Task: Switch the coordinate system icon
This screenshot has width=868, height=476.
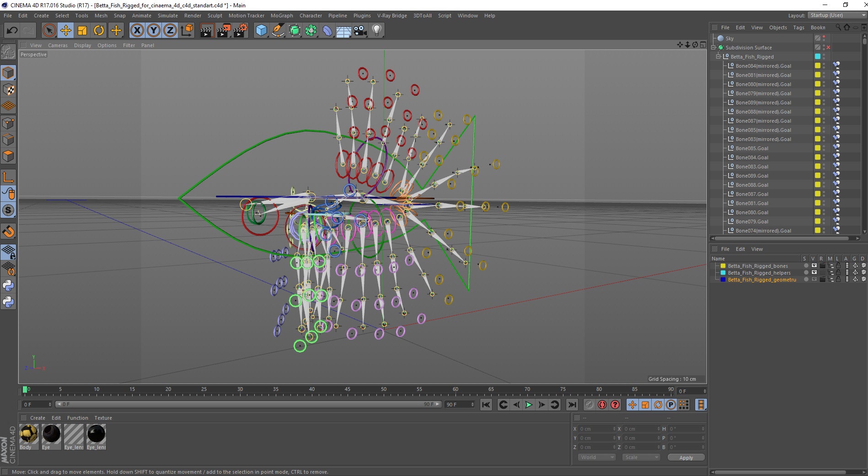Action: 187,31
